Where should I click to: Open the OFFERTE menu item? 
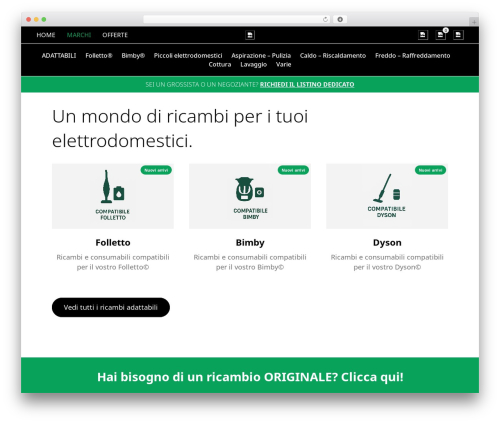pyautogui.click(x=115, y=35)
